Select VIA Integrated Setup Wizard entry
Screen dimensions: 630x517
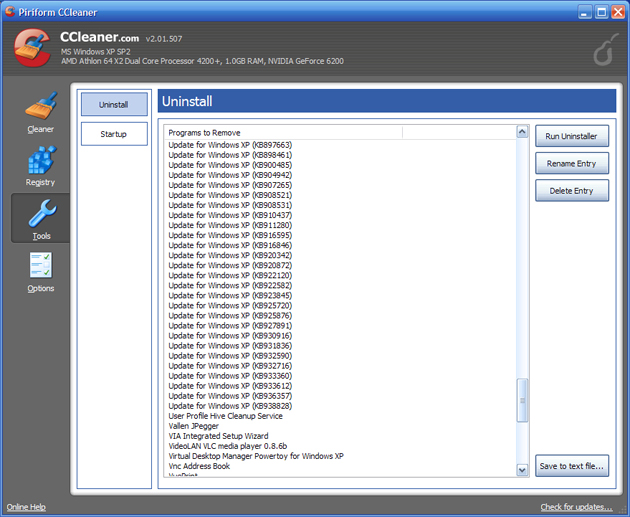pos(218,436)
